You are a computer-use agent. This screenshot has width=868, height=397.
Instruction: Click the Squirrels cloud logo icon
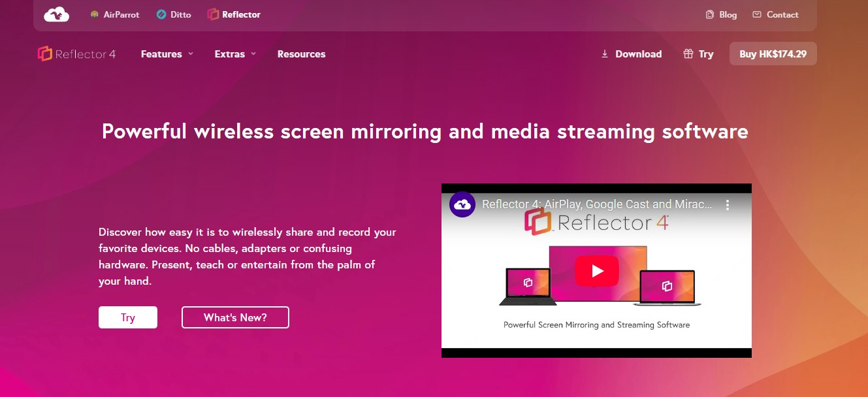pyautogui.click(x=57, y=14)
